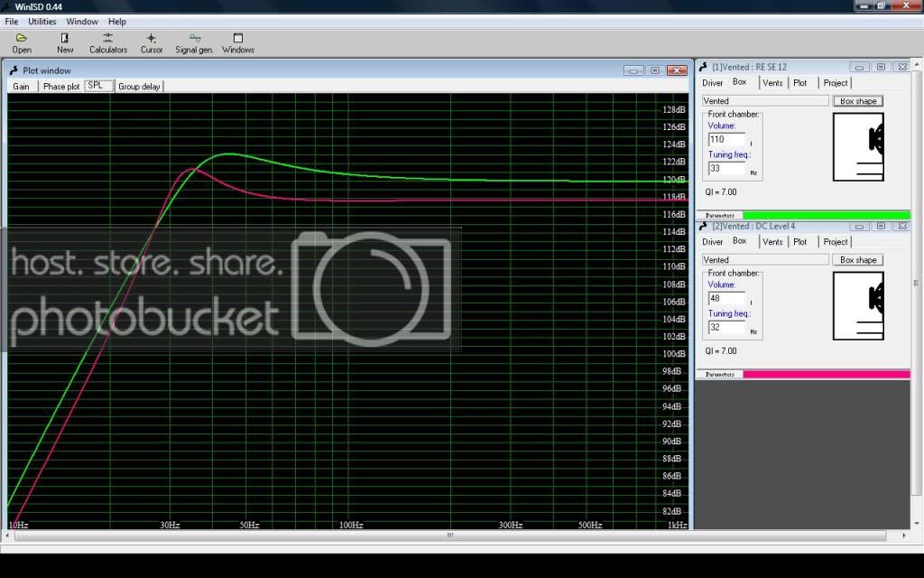Open the Utilities menu
The height and width of the screenshot is (578, 924).
pyautogui.click(x=42, y=22)
